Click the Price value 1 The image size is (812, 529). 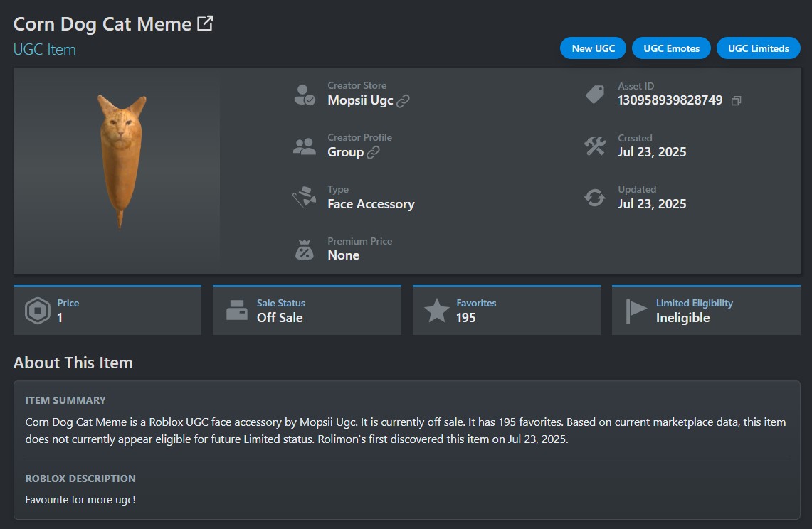[60, 318]
